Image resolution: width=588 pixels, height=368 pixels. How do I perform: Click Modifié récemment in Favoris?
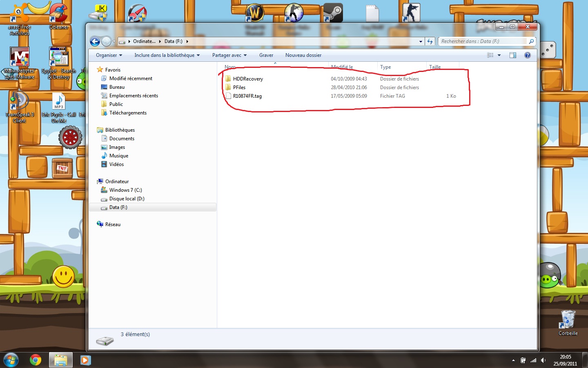(131, 79)
